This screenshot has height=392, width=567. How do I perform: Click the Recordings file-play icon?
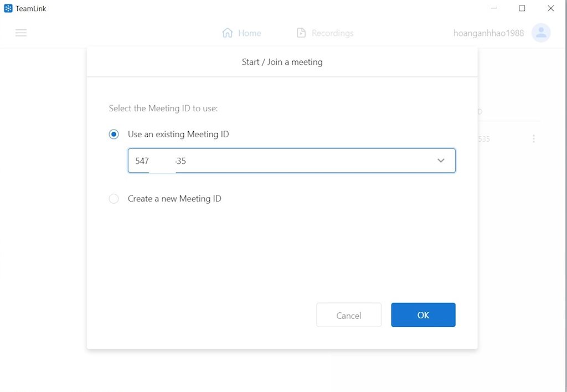click(x=301, y=33)
